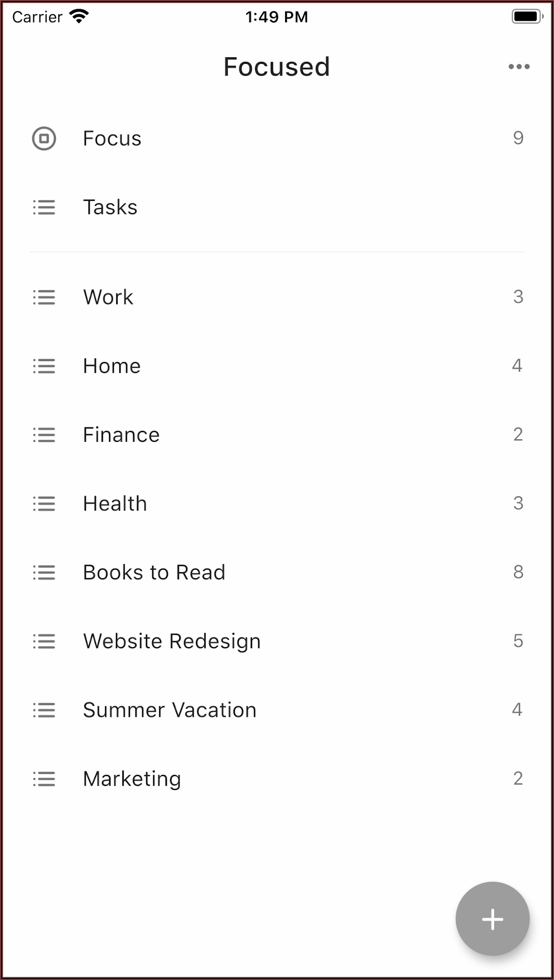
Task: Click the list icon beside Finance
Action: tap(44, 435)
